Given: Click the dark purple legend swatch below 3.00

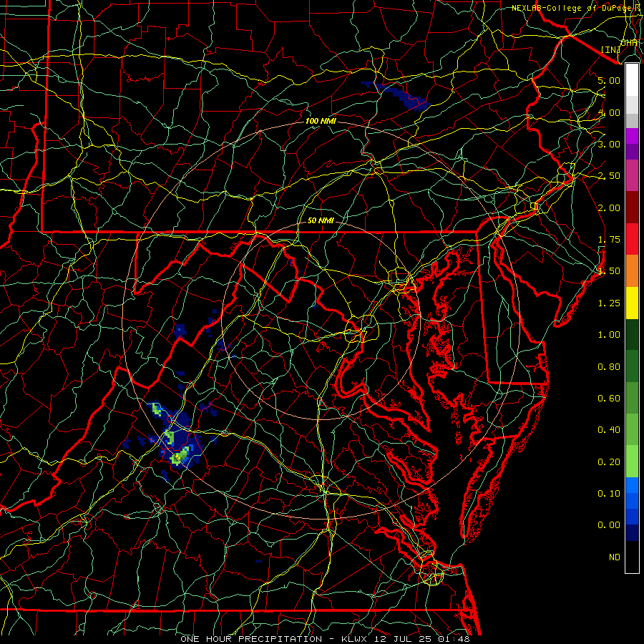Looking at the screenshot, I should pos(632,152).
